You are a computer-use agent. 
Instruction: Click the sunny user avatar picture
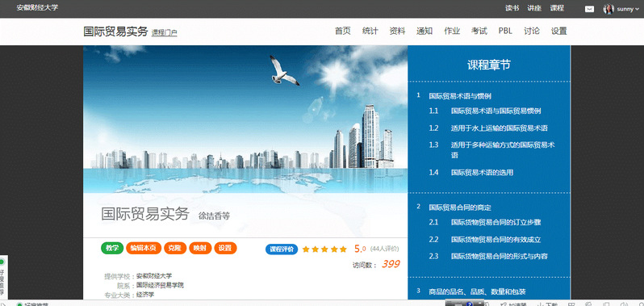point(608,9)
